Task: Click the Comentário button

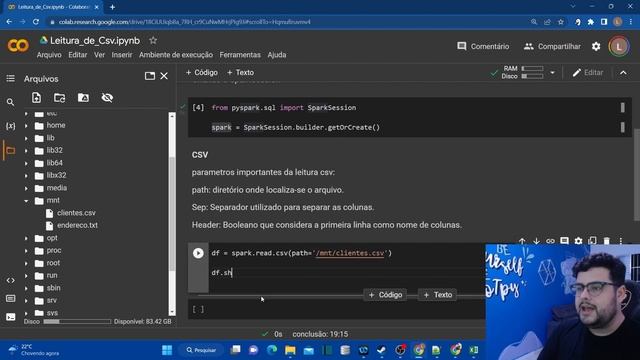Action: pyautogui.click(x=483, y=47)
